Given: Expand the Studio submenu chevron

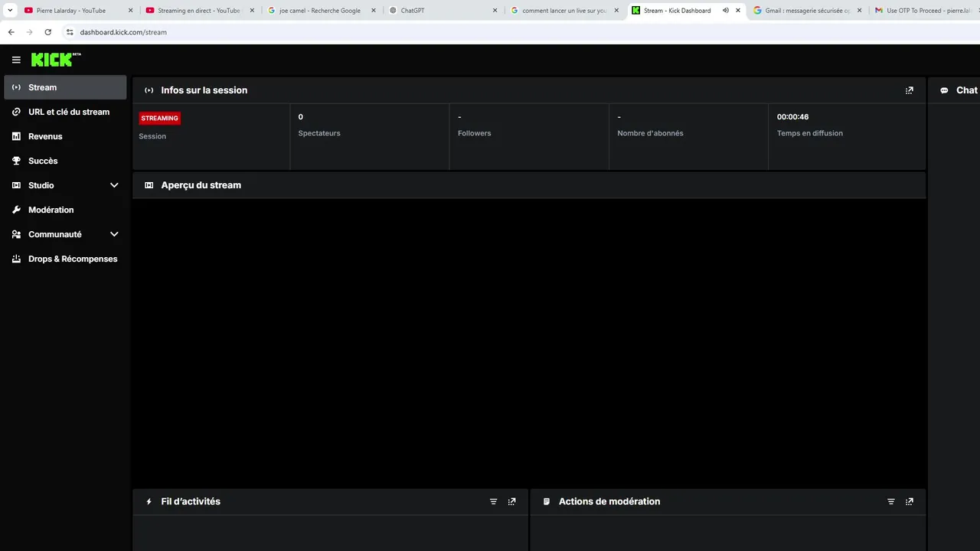Looking at the screenshot, I should (114, 185).
